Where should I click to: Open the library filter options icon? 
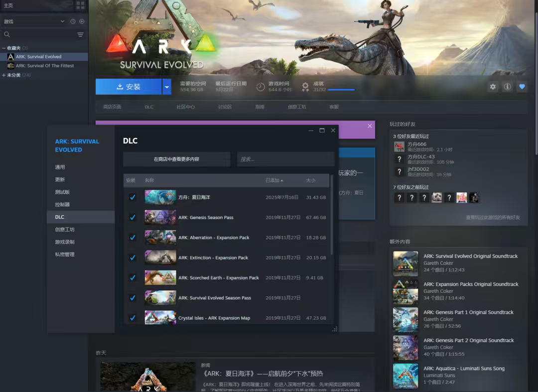pyautogui.click(x=80, y=35)
